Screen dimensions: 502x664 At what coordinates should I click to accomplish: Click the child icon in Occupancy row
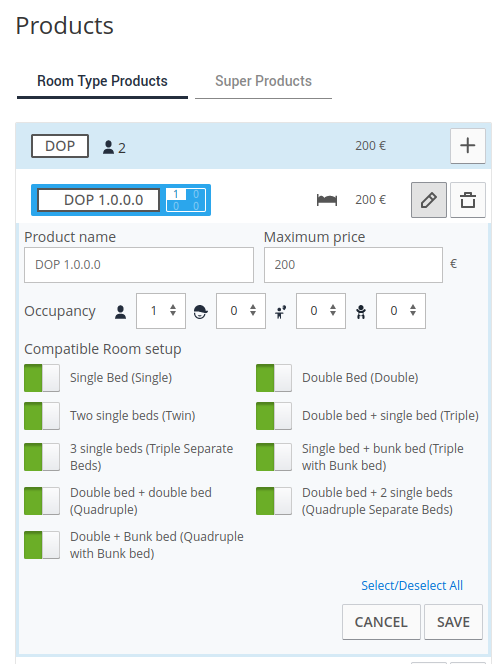(x=280, y=312)
